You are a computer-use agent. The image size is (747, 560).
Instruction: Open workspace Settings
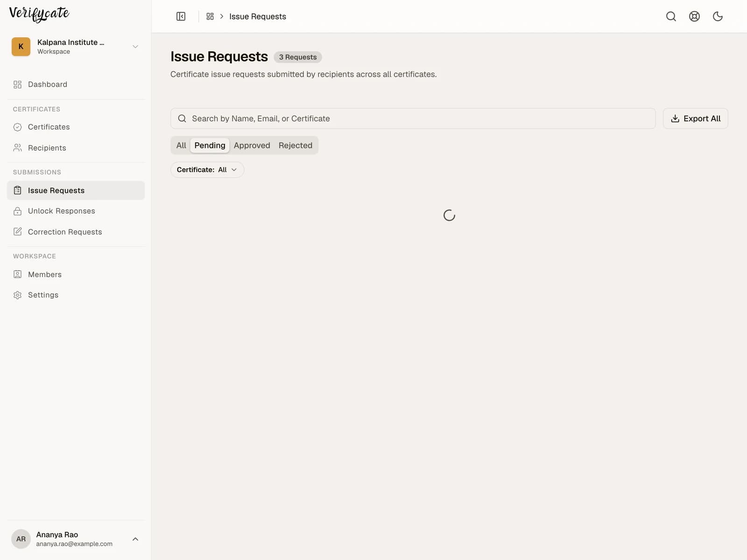click(x=76, y=295)
